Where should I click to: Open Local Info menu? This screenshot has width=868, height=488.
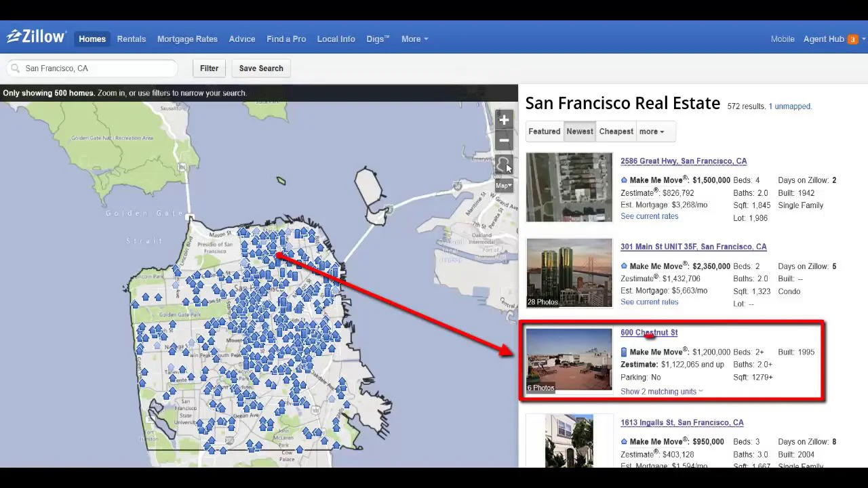(336, 39)
